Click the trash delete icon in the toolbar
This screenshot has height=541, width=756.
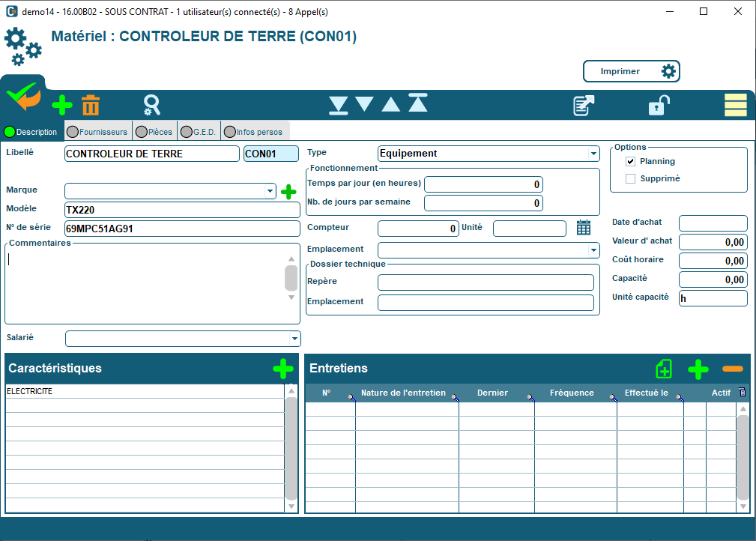click(91, 105)
